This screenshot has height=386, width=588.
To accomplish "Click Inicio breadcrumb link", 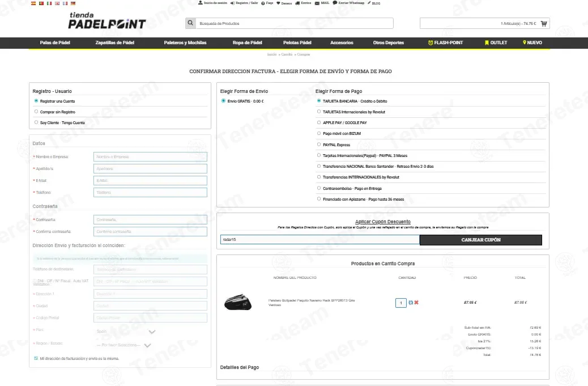I will [272, 54].
